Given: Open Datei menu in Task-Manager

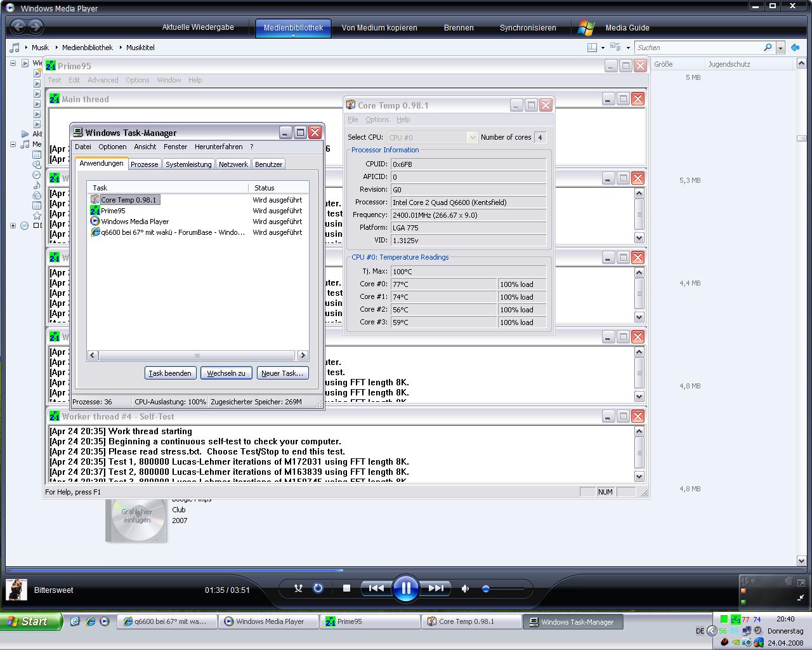Looking at the screenshot, I should (83, 147).
